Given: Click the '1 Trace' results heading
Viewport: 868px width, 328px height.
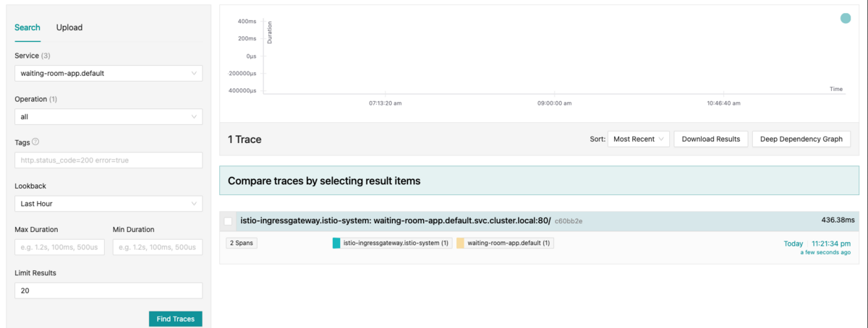Looking at the screenshot, I should (x=244, y=139).
